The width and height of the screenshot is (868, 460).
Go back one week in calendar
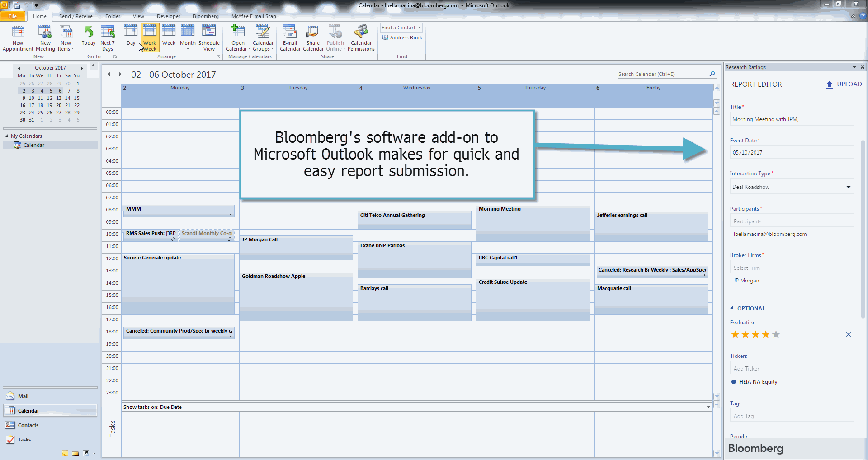point(109,74)
